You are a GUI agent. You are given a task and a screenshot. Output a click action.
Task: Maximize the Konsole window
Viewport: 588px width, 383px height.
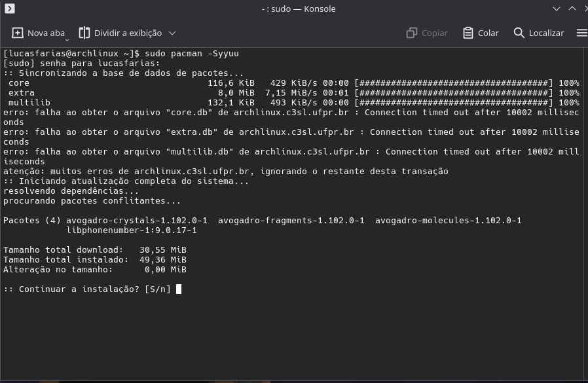click(572, 9)
